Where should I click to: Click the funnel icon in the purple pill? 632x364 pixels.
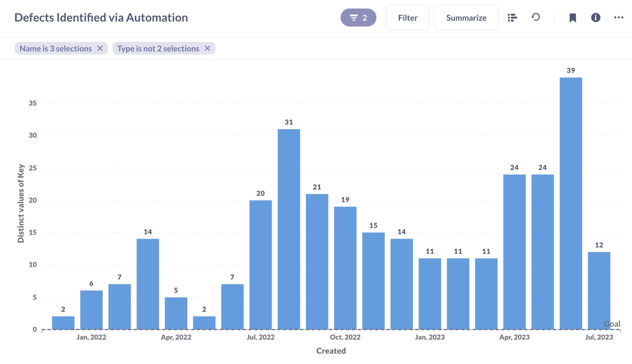(354, 18)
